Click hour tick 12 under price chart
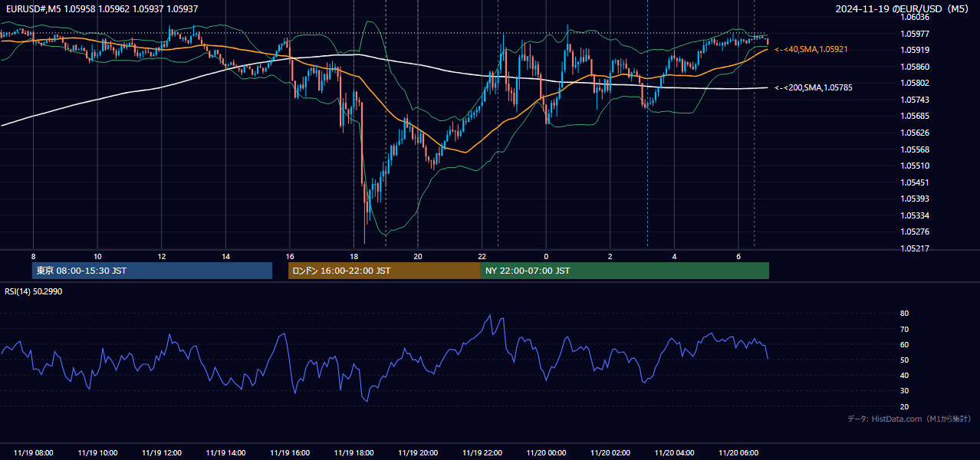This screenshot has height=460, width=980. (162, 256)
